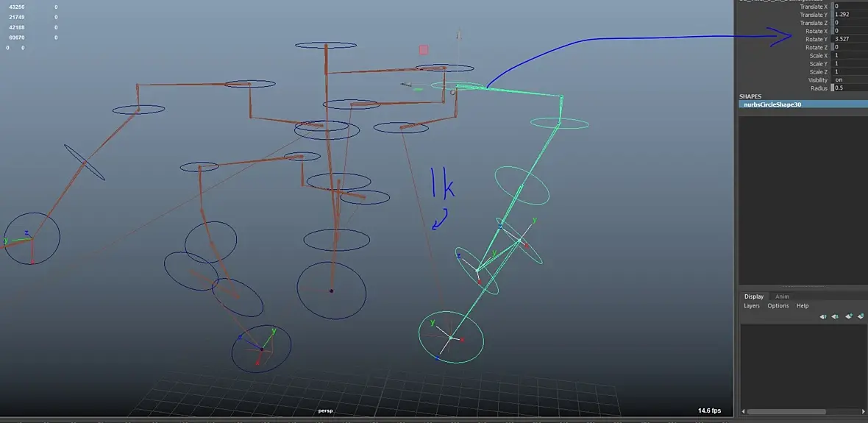Select the dark blue circle with black center
This screenshot has width=868, height=423.
[x=331, y=291]
